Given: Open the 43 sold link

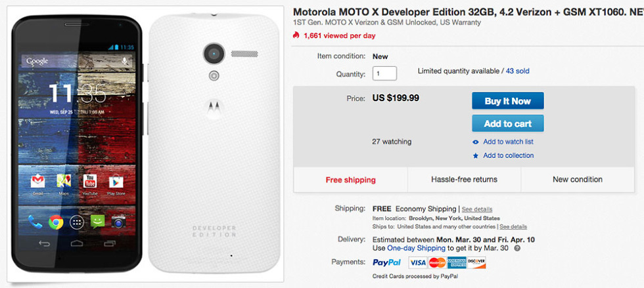Looking at the screenshot, I should point(517,71).
